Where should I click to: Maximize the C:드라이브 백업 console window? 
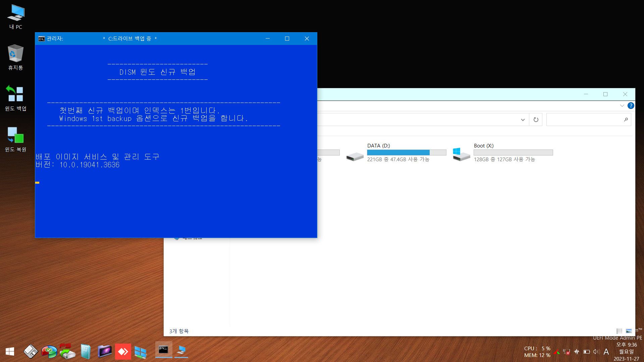coord(287,39)
